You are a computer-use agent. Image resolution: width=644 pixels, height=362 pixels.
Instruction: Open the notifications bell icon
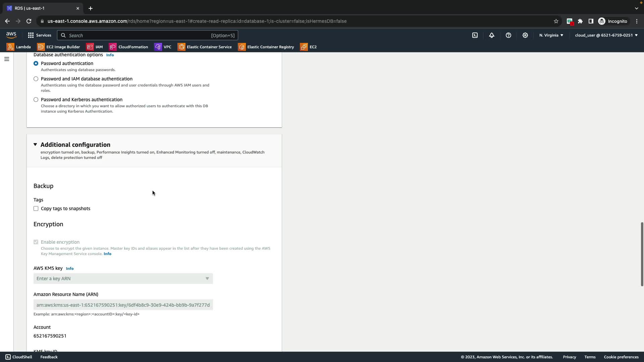tap(492, 35)
